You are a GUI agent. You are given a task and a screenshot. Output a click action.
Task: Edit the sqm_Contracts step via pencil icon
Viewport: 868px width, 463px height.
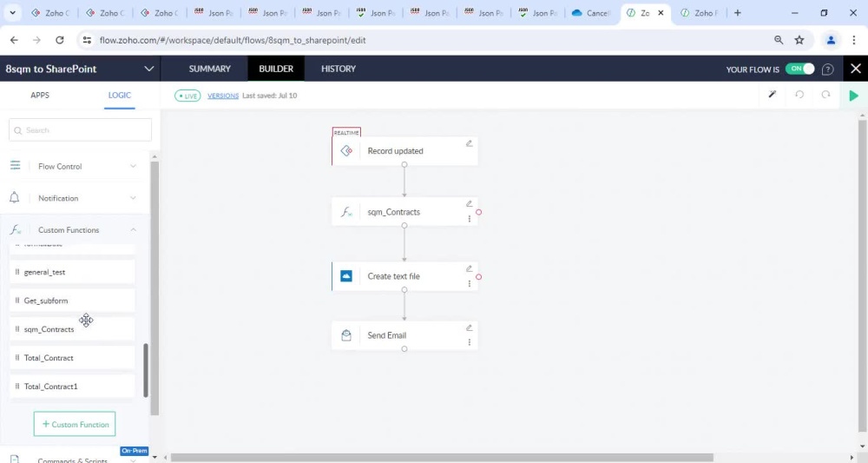point(469,204)
